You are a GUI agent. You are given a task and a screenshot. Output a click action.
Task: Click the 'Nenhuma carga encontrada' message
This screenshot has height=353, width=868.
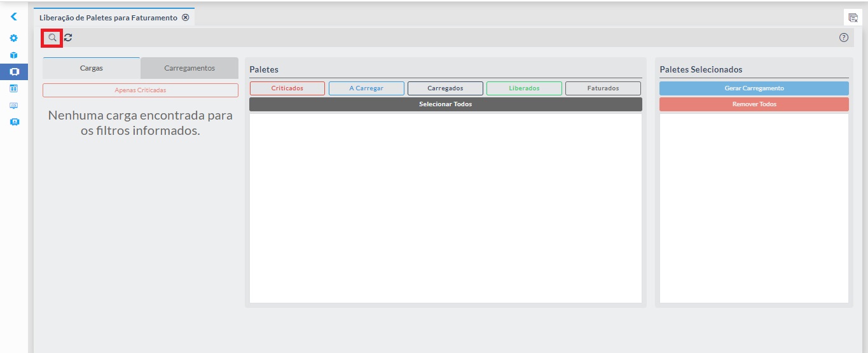coord(141,123)
